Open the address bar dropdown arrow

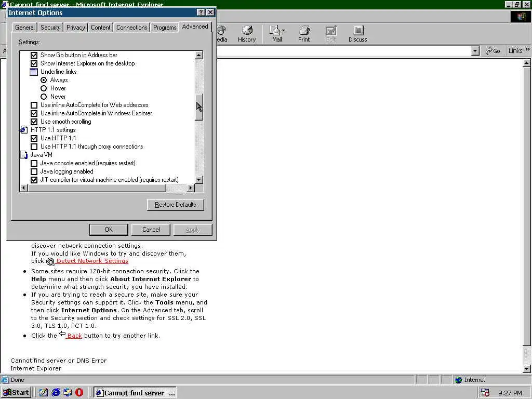475,51
